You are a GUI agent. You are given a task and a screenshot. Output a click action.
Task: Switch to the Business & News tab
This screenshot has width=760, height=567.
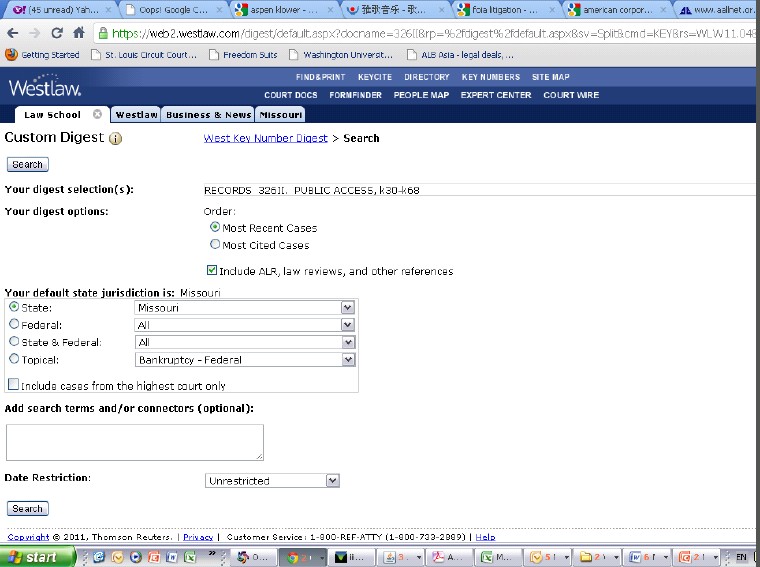208,115
